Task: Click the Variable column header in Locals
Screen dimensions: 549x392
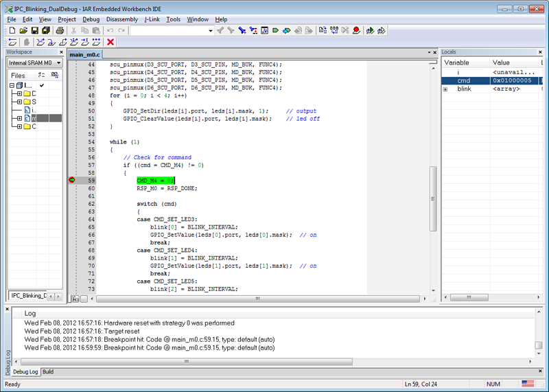Action: coord(465,62)
